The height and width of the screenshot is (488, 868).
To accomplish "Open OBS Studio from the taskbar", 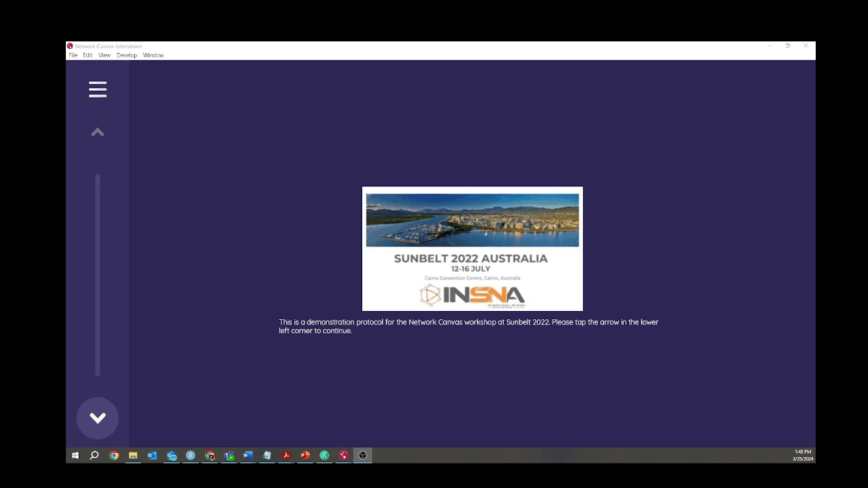I will pos(363,455).
